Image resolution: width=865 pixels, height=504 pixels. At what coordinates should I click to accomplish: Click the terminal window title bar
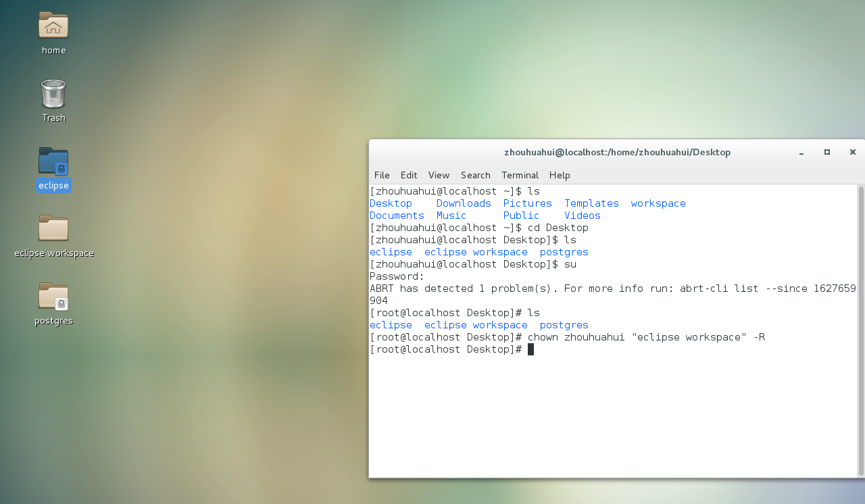coord(616,153)
